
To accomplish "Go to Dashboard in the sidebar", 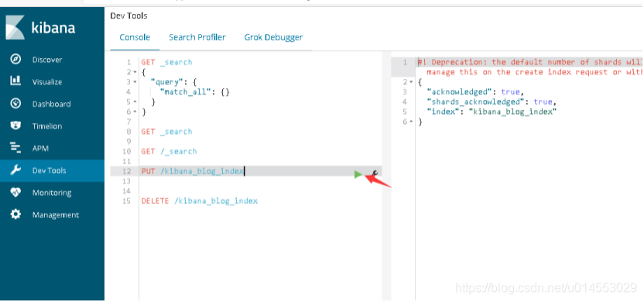I will point(51,104).
